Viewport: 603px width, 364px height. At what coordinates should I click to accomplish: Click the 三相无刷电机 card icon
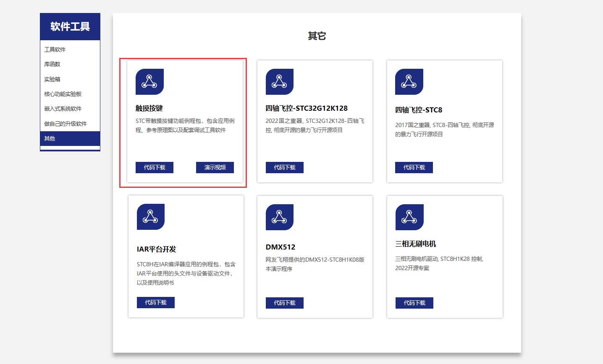pyautogui.click(x=409, y=217)
